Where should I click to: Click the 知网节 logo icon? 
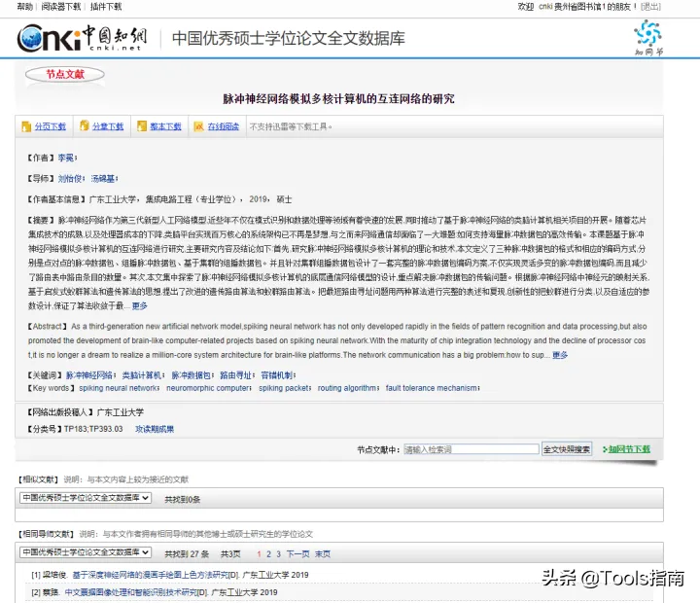pos(648,38)
